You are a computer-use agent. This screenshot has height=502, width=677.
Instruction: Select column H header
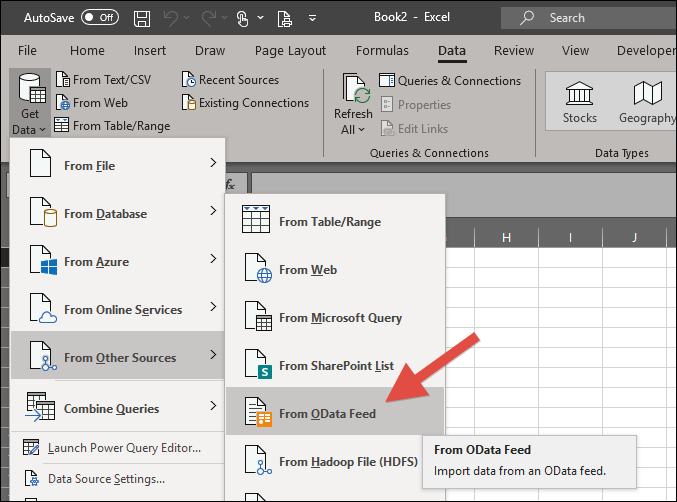pos(507,238)
